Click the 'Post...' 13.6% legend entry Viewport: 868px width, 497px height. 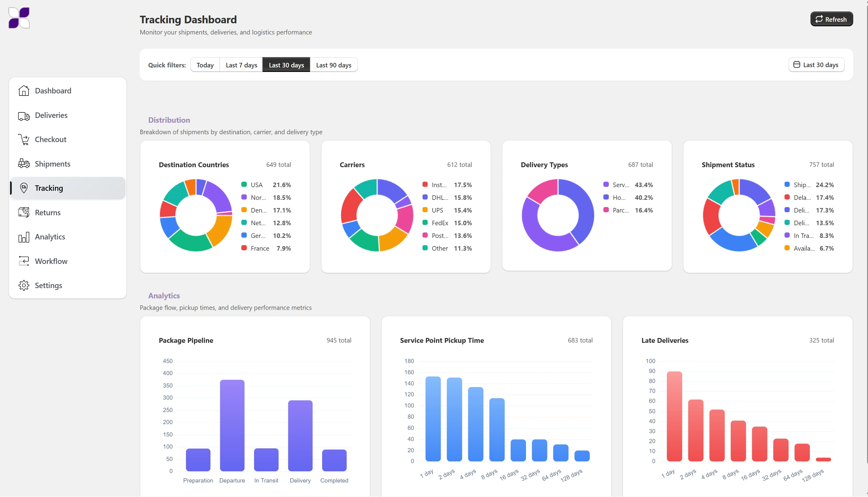tap(447, 236)
